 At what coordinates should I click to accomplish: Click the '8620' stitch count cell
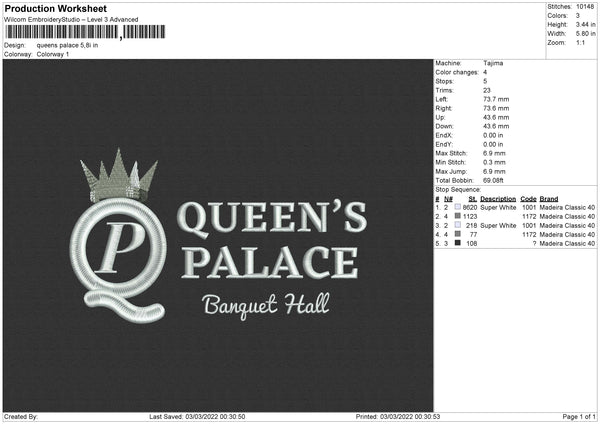[470, 207]
